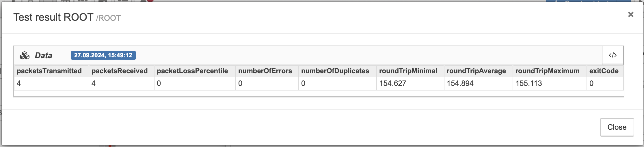Screen dimensions: 644x147
Task: Click the Data panel heading text
Action: point(44,55)
